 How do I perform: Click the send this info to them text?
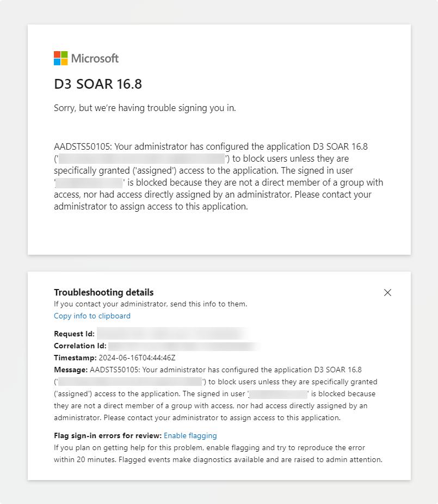click(208, 304)
